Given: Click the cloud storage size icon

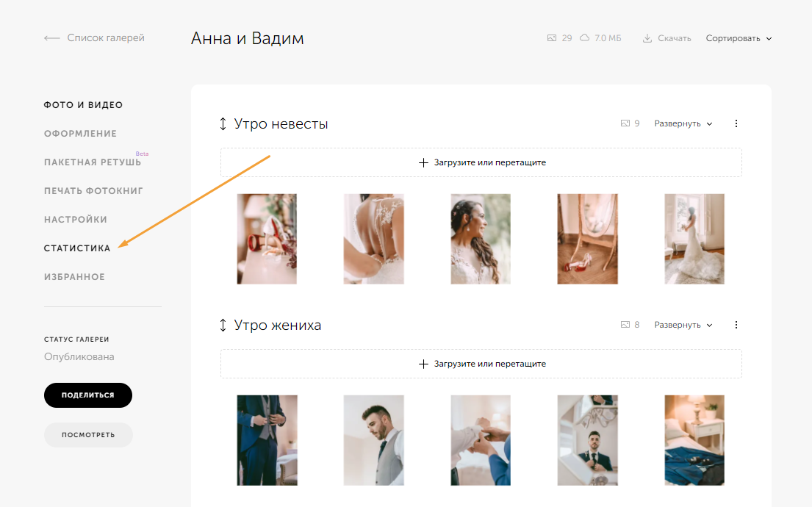Looking at the screenshot, I should [585, 38].
